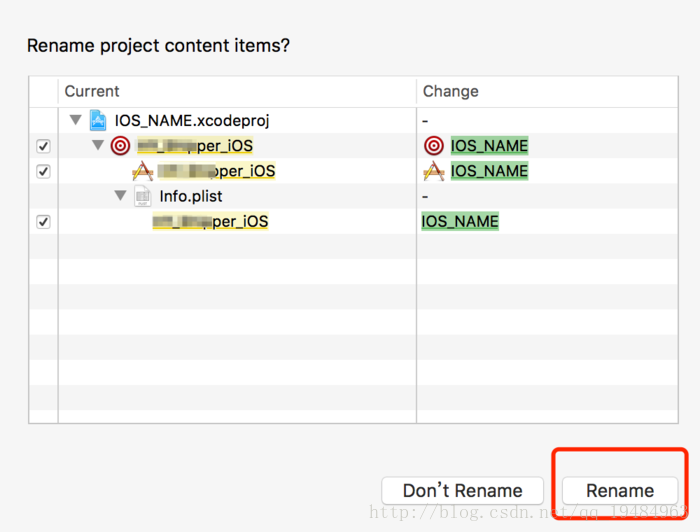The width and height of the screenshot is (700, 532).
Task: Click the target icon in Change column
Action: [433, 146]
